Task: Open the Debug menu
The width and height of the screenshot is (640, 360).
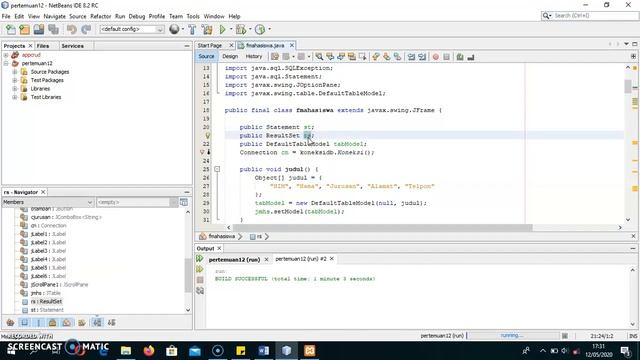Action: (137, 16)
